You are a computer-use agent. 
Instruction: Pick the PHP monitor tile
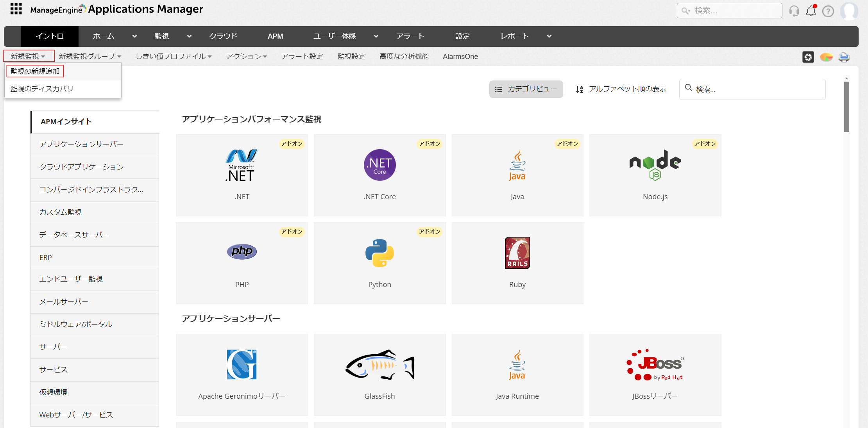(x=242, y=263)
